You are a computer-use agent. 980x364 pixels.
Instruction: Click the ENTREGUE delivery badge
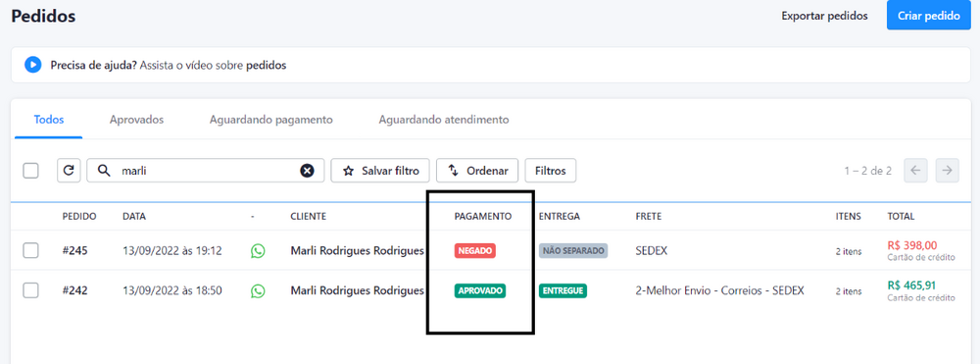click(563, 290)
